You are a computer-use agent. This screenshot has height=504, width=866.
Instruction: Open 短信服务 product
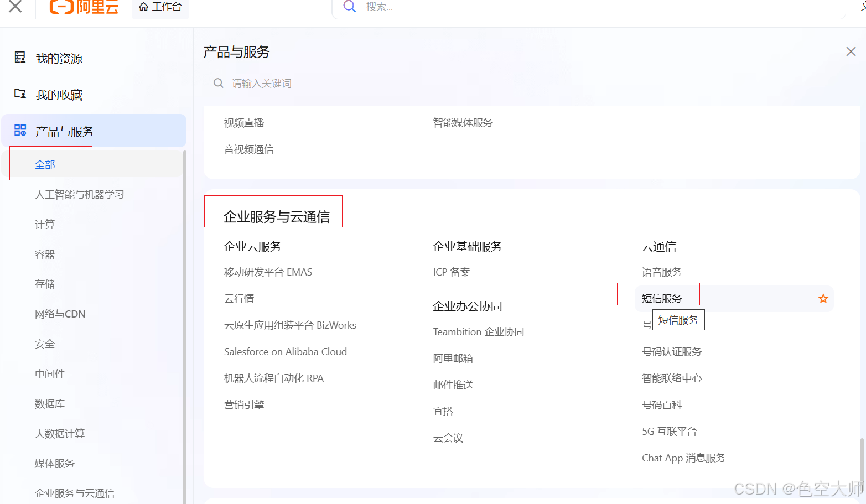pos(662,299)
